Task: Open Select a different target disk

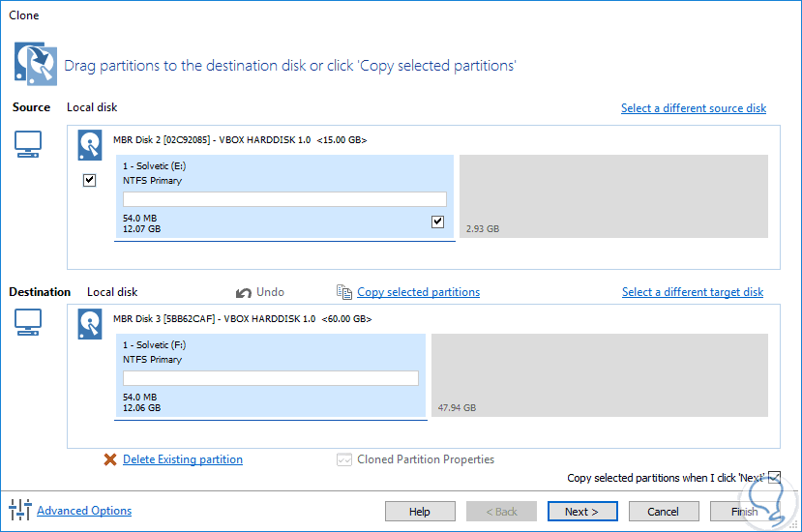Action: [692, 292]
